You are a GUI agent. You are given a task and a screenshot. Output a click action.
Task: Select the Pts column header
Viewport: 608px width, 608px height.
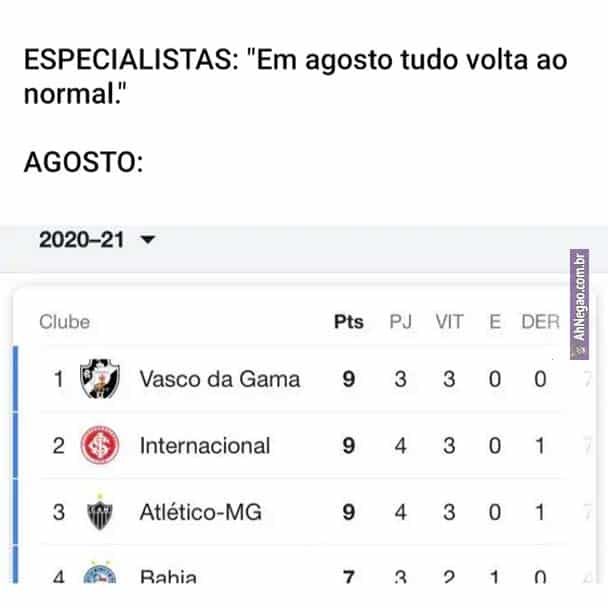click(x=348, y=322)
